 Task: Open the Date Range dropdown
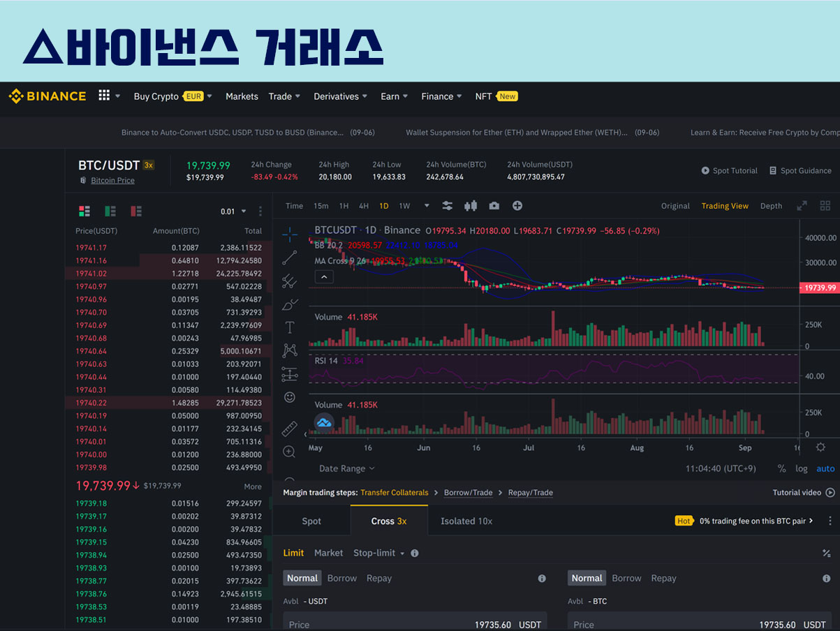click(347, 468)
